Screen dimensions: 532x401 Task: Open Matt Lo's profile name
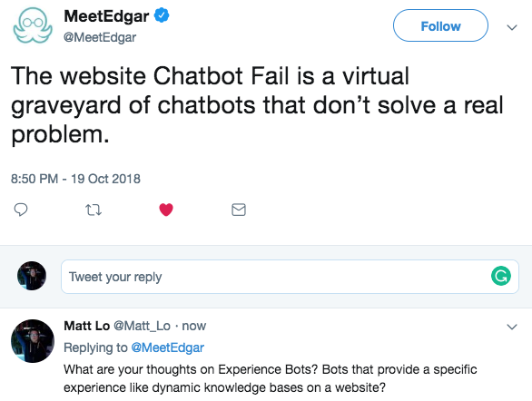point(87,326)
